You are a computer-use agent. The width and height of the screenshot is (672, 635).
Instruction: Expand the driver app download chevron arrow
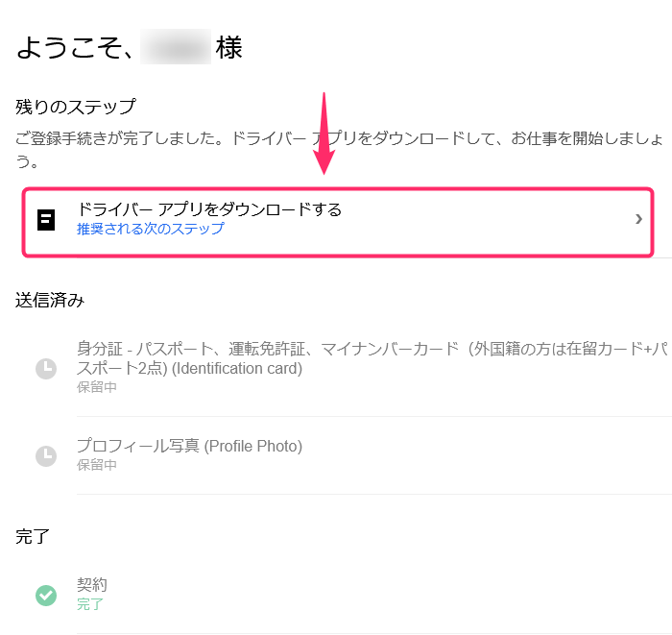coord(638,219)
